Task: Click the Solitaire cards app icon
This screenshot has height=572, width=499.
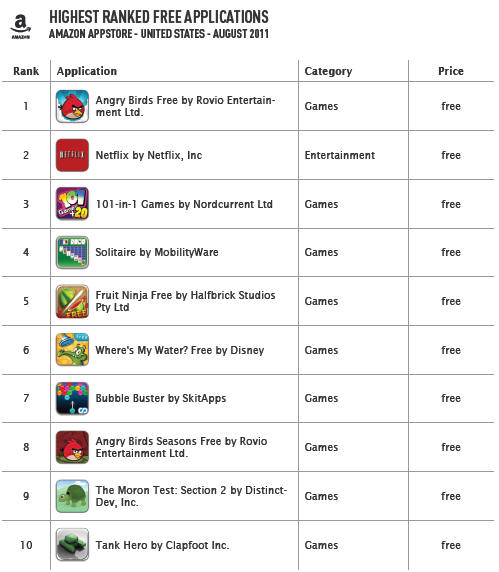Action: coord(72,252)
